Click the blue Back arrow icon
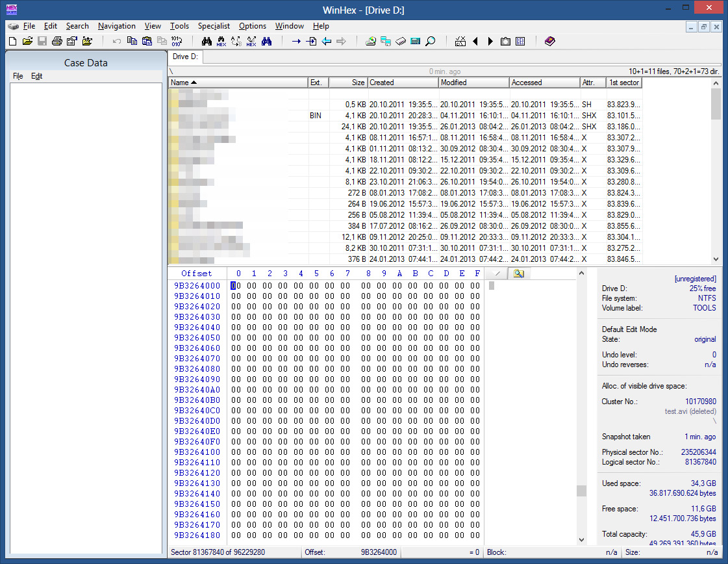Viewport: 728px width, 564px height. 327,42
